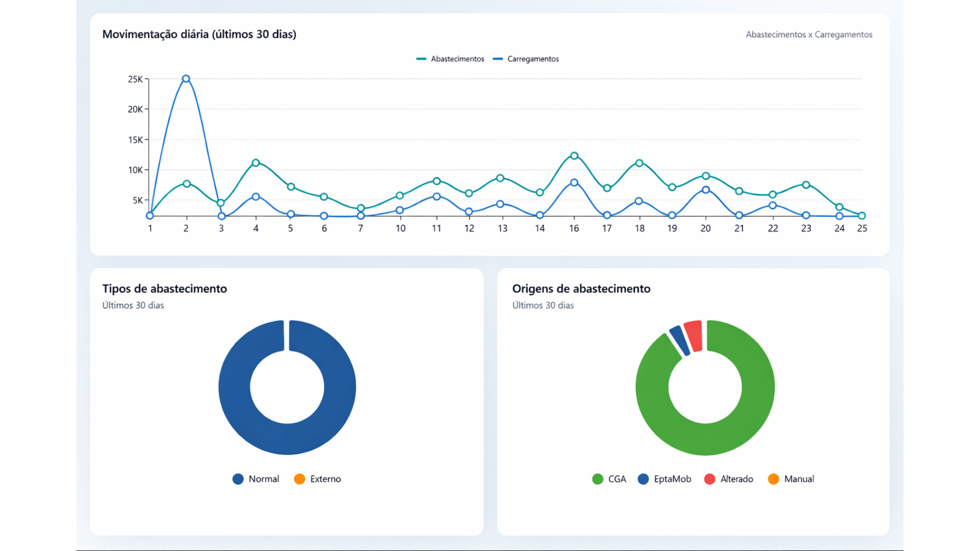
Task: Toggle the EptaMob legend entry
Action: coord(665,479)
